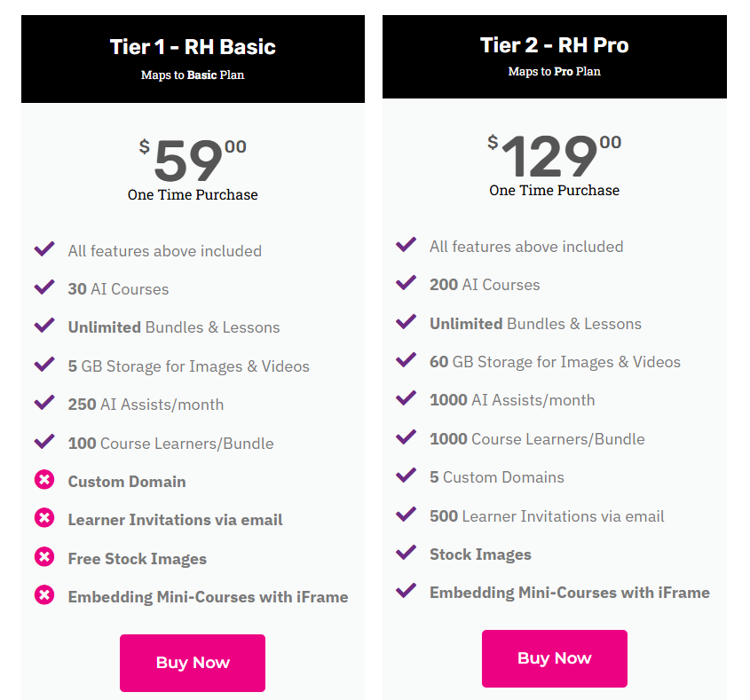Click Buy Now under Tier 1 RH Basic
The width and height of the screenshot is (750, 700).
point(193,663)
